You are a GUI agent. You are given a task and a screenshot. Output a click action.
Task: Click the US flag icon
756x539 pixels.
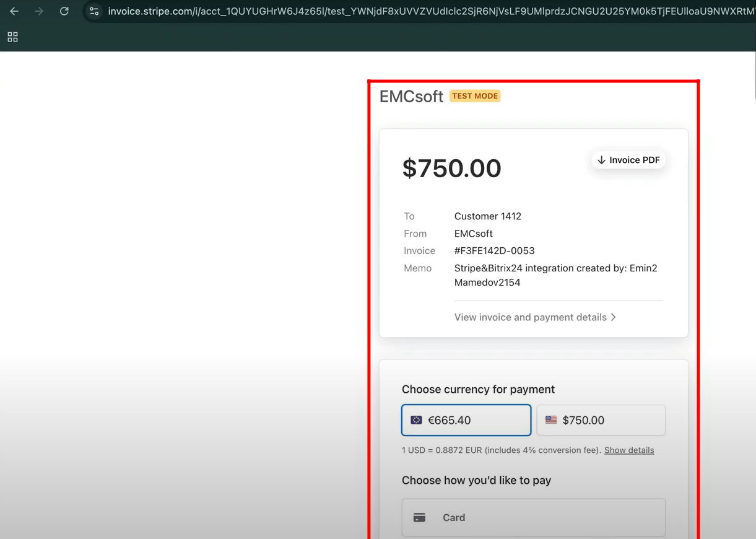pos(550,420)
